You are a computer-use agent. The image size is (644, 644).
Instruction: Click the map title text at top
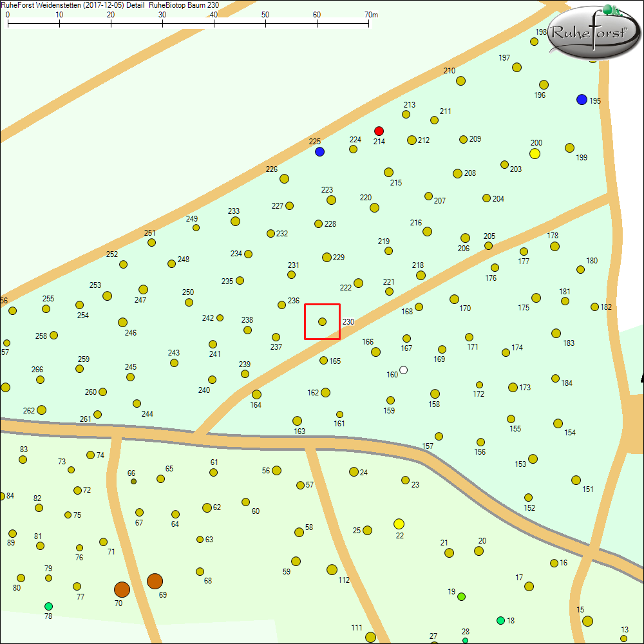tap(106, 5)
